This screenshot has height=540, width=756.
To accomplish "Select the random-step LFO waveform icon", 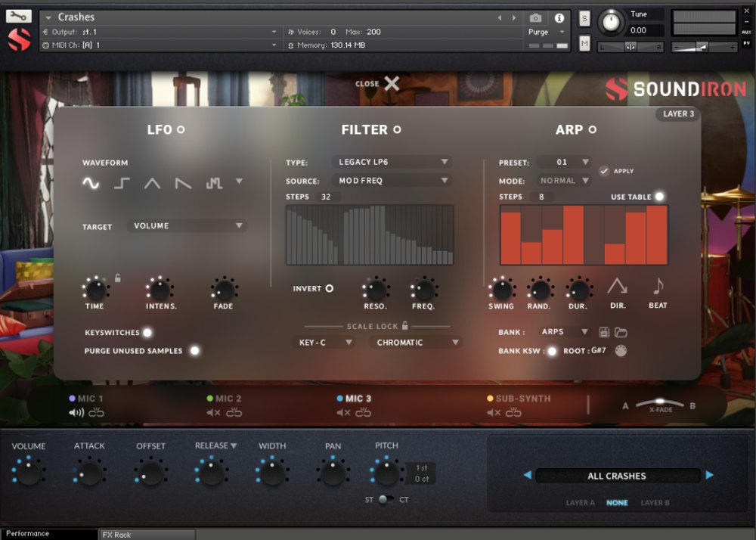I will 215,183.
